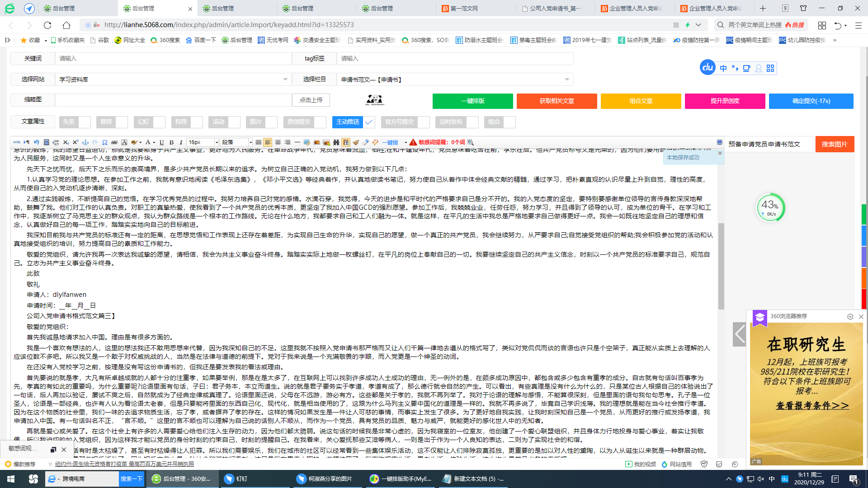Enable the 原创提交 checkbox

click(320, 122)
